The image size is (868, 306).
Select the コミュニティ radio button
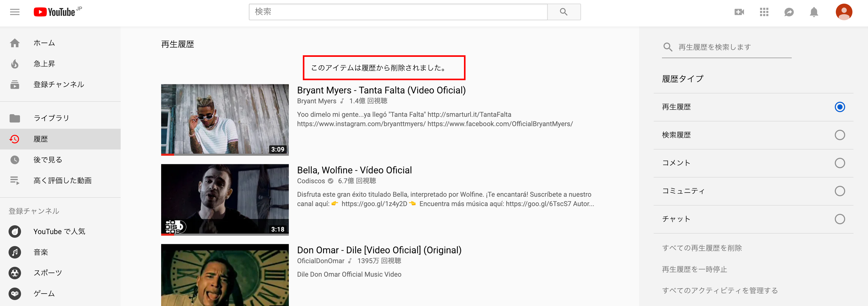point(839,191)
